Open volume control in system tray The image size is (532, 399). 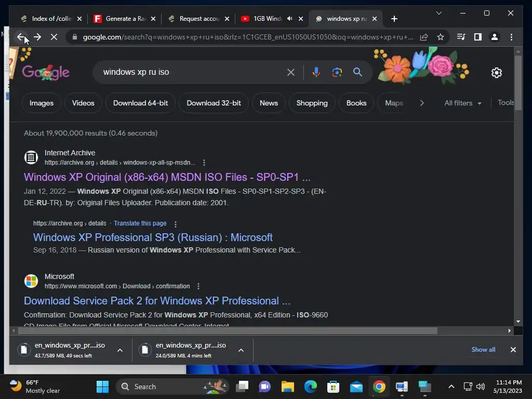(481, 387)
